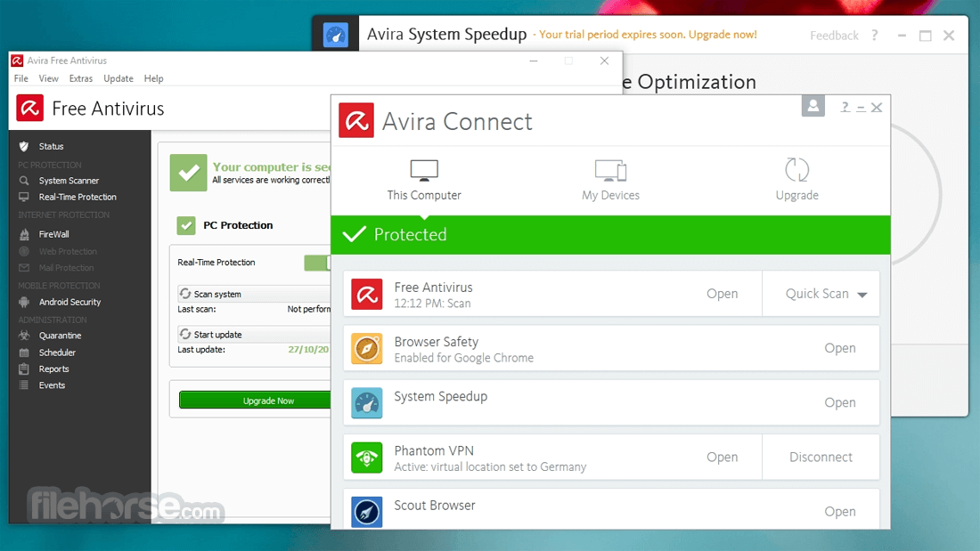Select Quarantine in the sidebar
The height and width of the screenshot is (551, 980).
pos(60,336)
